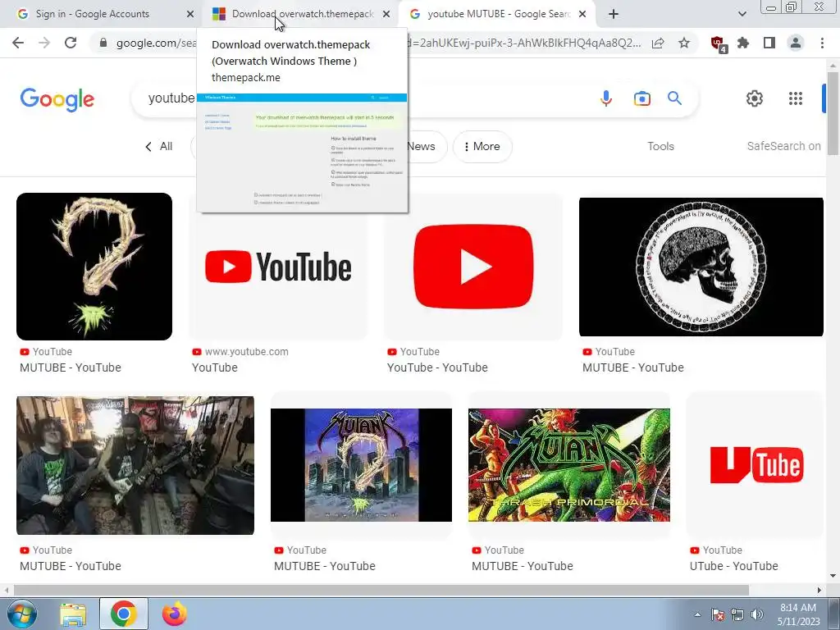Click the magnifier search button
840x630 pixels.
tap(674, 98)
